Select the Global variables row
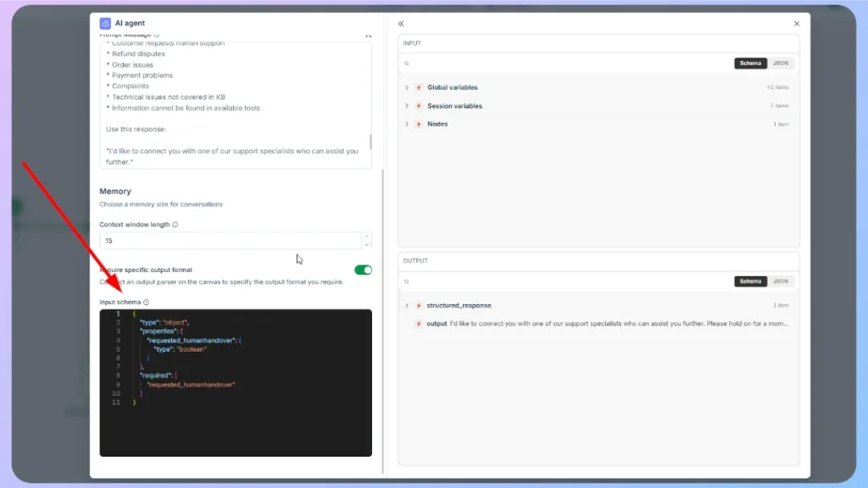This screenshot has width=868, height=488. [598, 87]
